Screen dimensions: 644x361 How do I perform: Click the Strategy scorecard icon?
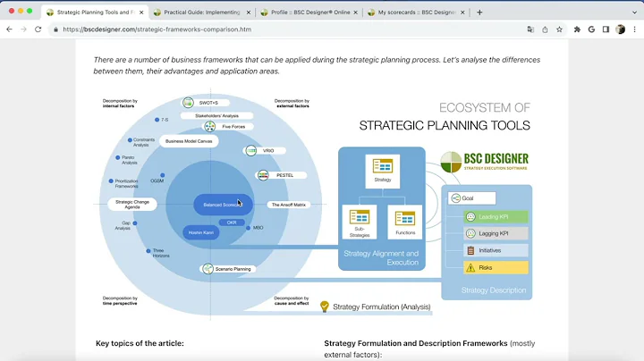[383, 165]
